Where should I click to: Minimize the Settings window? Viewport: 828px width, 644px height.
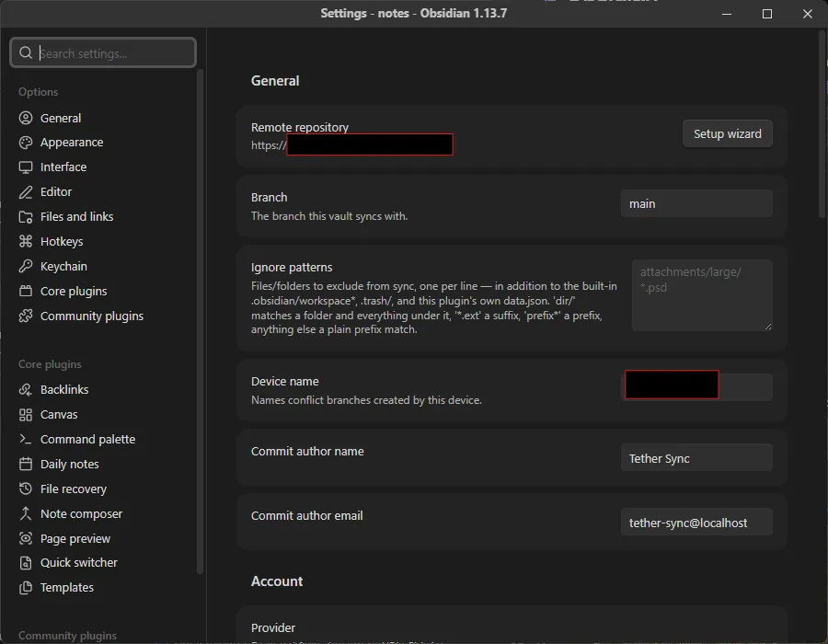[x=727, y=14]
